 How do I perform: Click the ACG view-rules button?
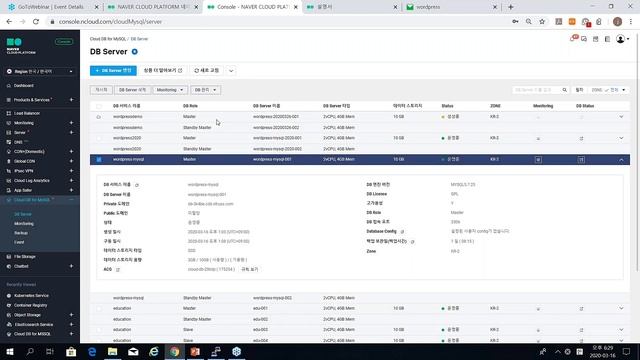tap(249, 269)
